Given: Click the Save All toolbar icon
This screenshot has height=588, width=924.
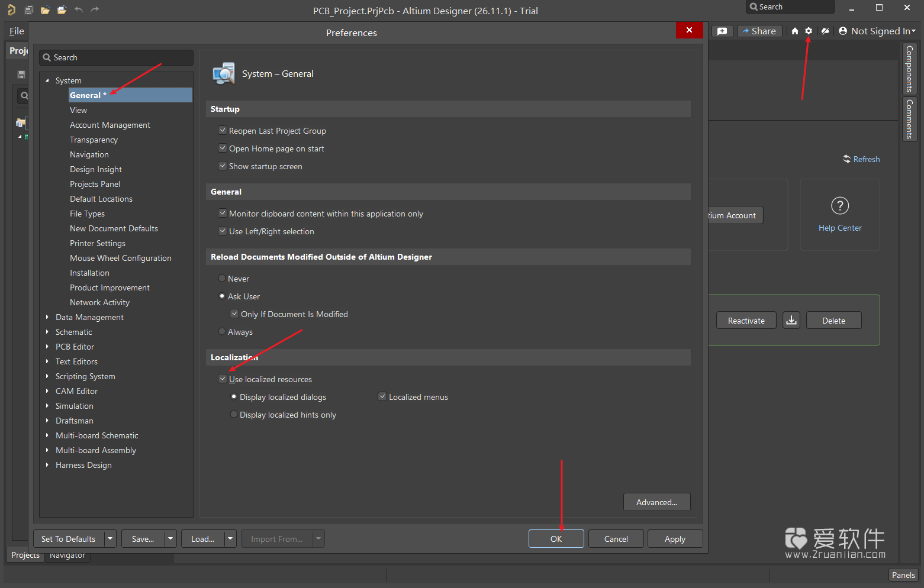Looking at the screenshot, I should pyautogui.click(x=28, y=9).
